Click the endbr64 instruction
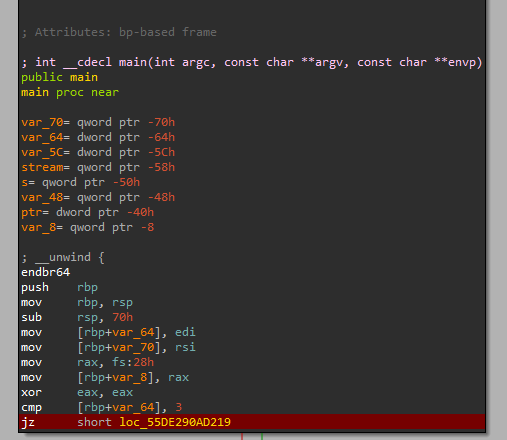This screenshot has height=440, width=507. tap(46, 272)
